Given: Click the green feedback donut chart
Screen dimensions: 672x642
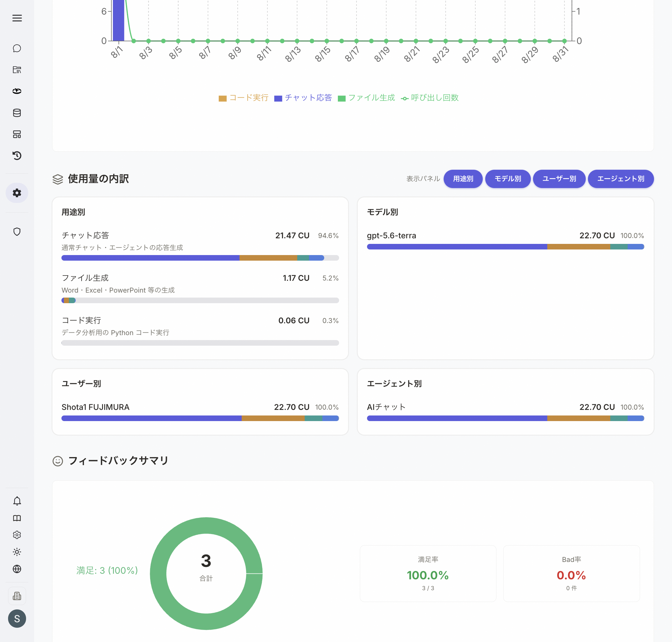Looking at the screenshot, I should point(206,573).
